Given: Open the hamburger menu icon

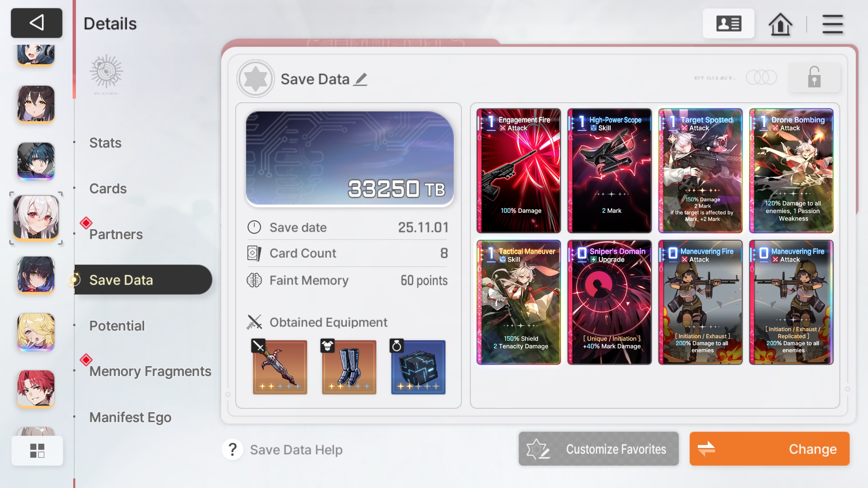Looking at the screenshot, I should 832,24.
